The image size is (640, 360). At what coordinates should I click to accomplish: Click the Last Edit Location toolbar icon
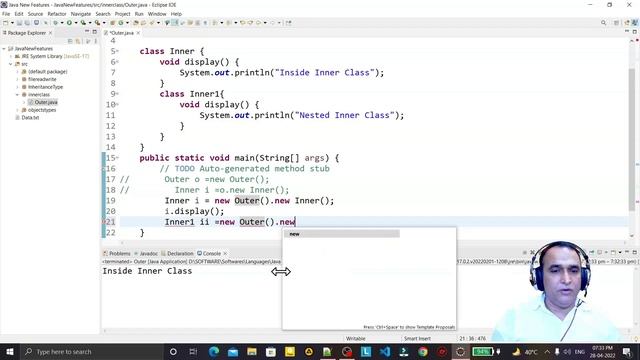tap(242, 23)
